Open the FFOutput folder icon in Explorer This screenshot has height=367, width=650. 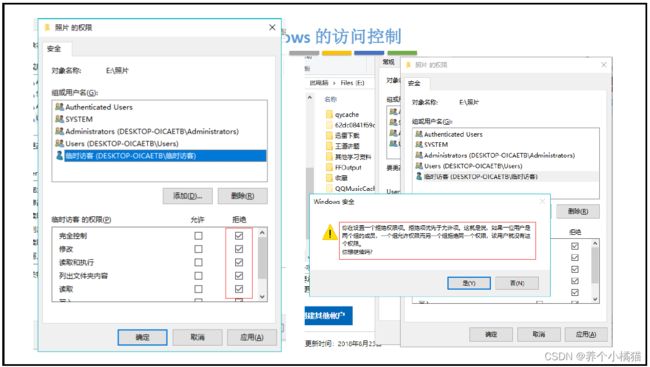coord(330,168)
